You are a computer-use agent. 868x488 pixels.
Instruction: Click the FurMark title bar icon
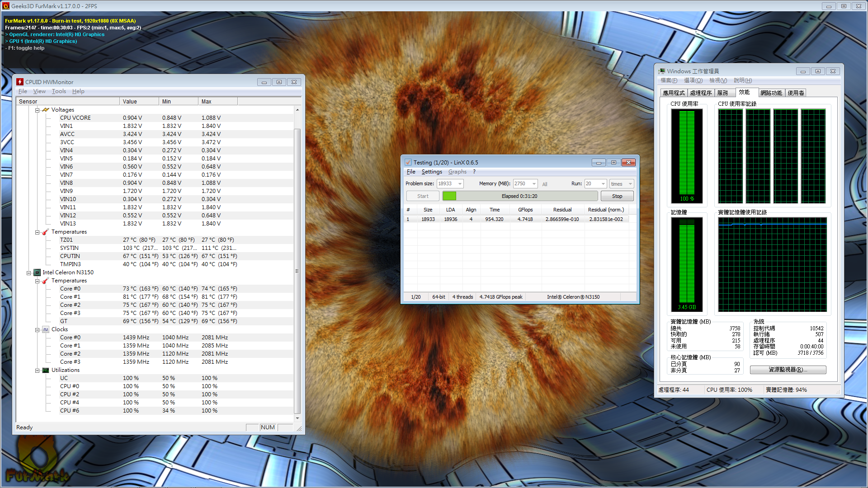tap(6, 6)
